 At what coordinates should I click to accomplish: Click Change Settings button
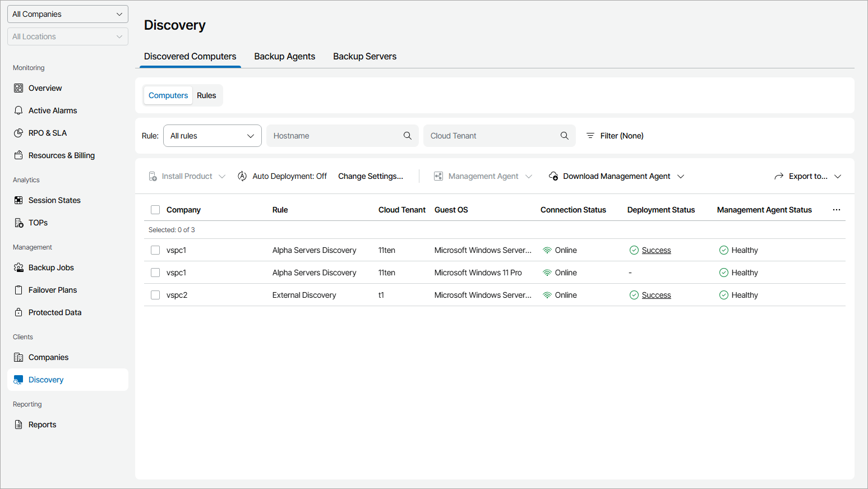pos(370,176)
